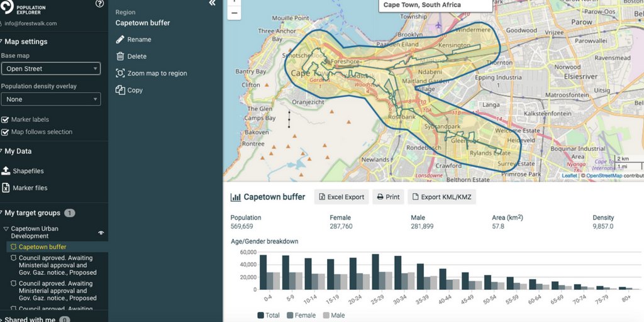Image resolution: width=644 pixels, height=322 pixels.
Task: Open the Population density overlay dropdown
Action: coord(51,99)
